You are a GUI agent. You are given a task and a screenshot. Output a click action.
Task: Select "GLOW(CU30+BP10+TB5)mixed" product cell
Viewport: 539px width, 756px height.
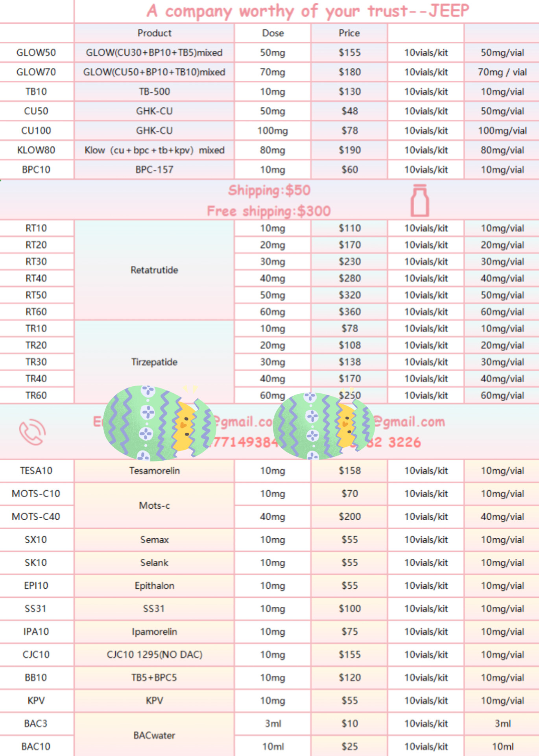tap(154, 52)
